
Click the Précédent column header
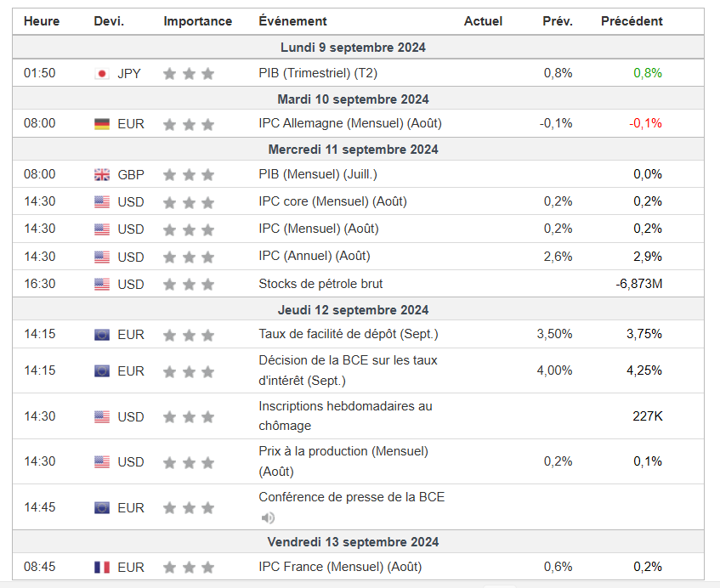point(632,21)
